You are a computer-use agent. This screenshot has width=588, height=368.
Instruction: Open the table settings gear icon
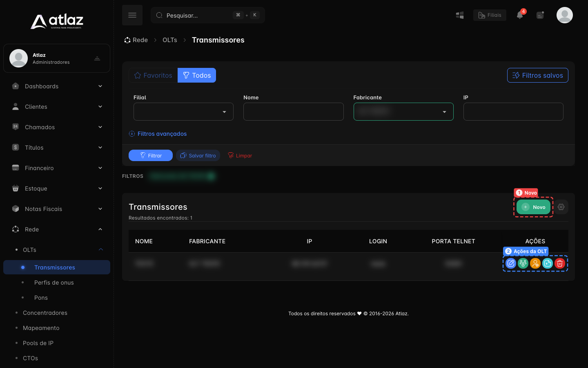click(561, 207)
